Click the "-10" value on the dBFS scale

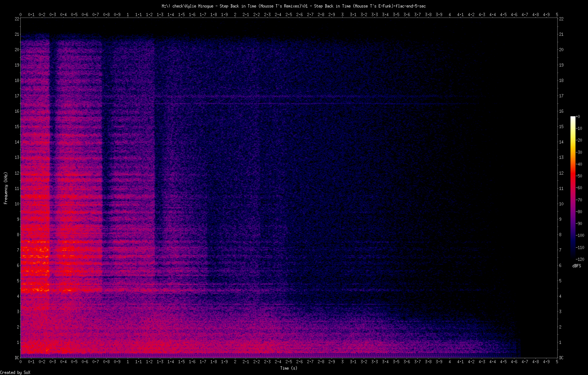pos(579,128)
